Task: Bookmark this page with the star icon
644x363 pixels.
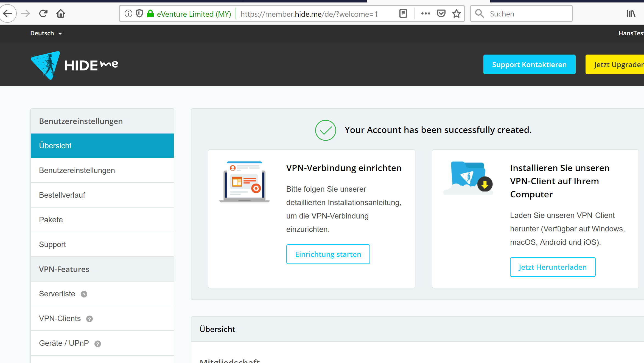Action: click(x=456, y=13)
